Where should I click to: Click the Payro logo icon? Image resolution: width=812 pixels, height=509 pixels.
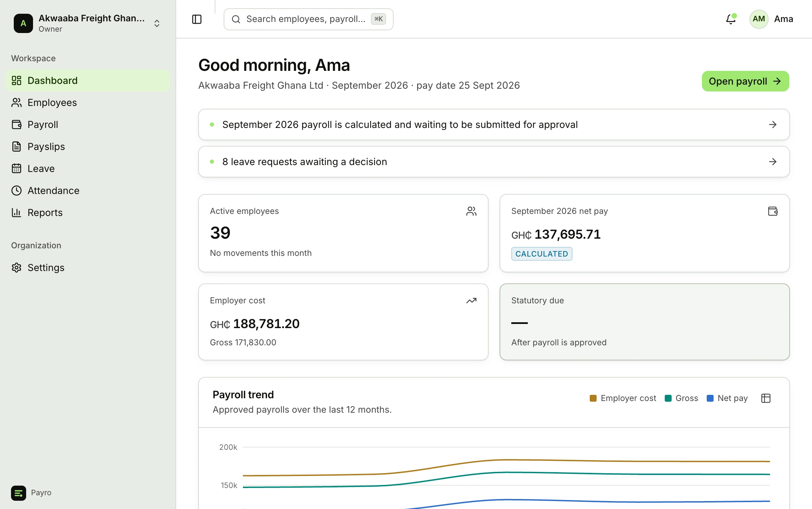[x=19, y=493]
